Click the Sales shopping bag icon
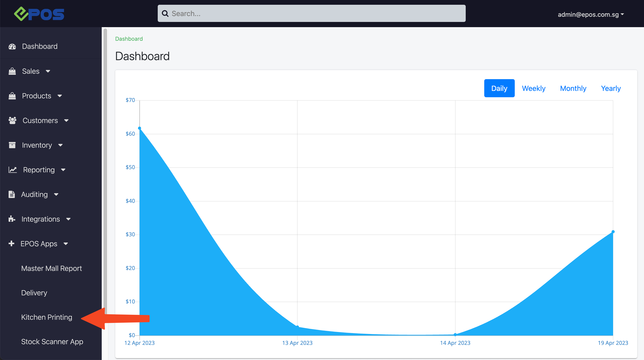Viewport: 644px width, 360px height. (x=12, y=71)
